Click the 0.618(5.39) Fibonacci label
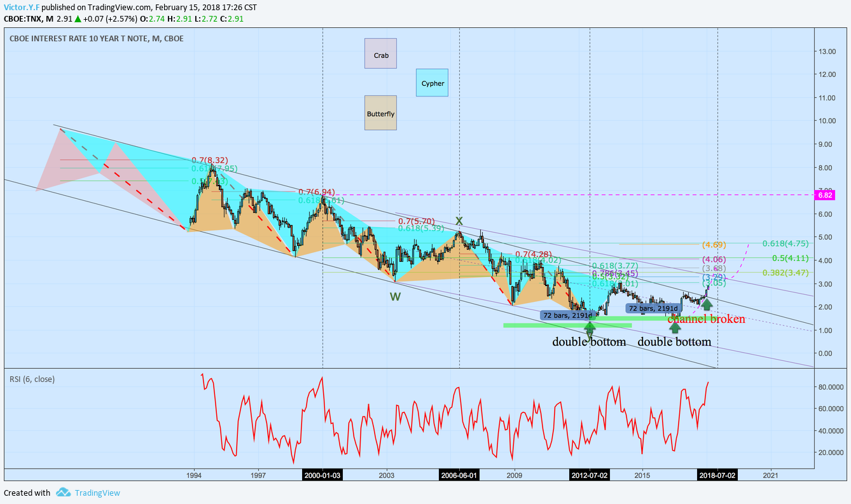 421,228
